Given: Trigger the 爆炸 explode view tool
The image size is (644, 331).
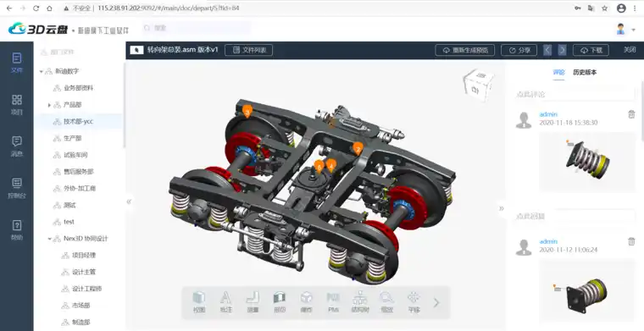Looking at the screenshot, I should pos(307,302).
